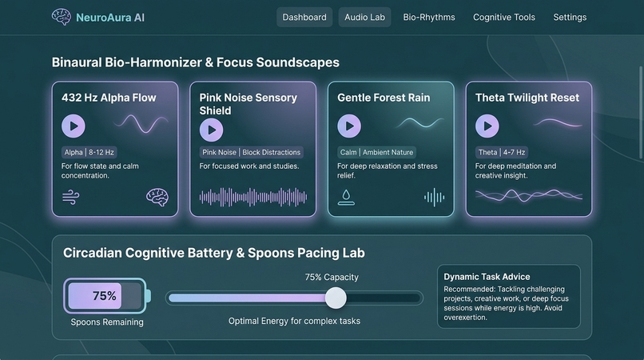
Task: Click the flat wave beside Theta play button
Action: tap(558, 122)
